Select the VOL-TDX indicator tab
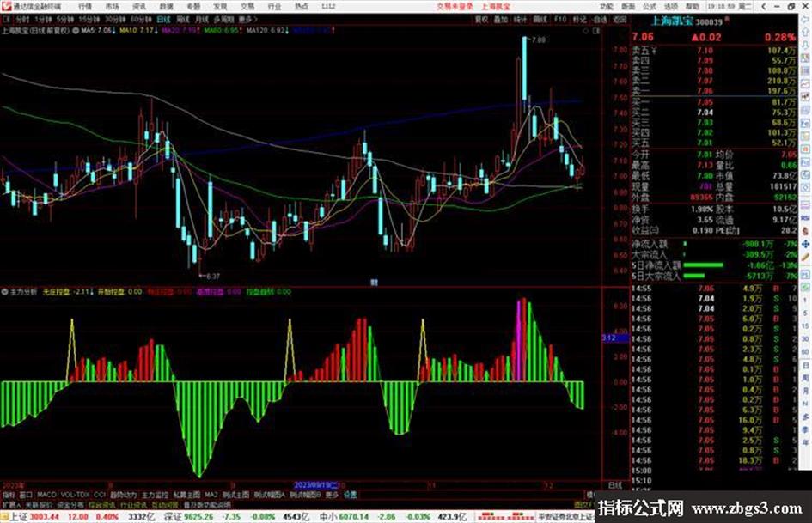Viewport: 812px width, 523px height. [75, 495]
